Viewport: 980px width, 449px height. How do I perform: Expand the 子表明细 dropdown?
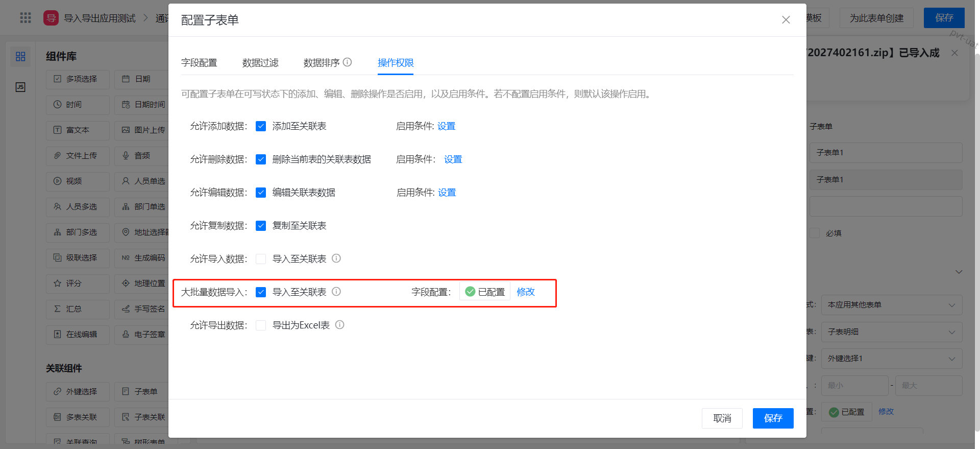click(891, 332)
